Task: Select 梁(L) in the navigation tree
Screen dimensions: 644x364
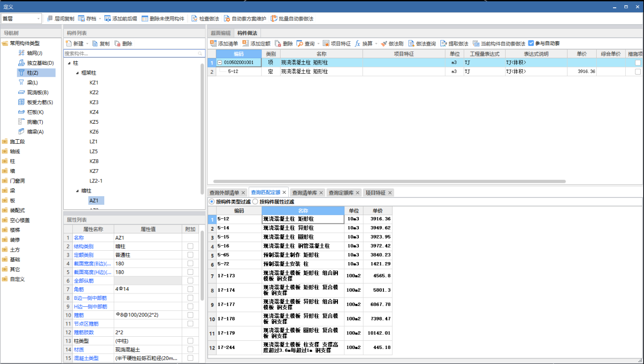Action: point(28,82)
